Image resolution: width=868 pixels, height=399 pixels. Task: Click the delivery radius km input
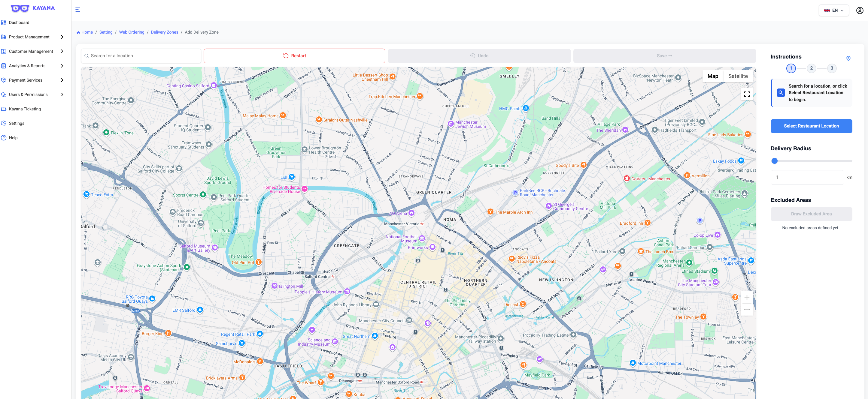pyautogui.click(x=807, y=177)
